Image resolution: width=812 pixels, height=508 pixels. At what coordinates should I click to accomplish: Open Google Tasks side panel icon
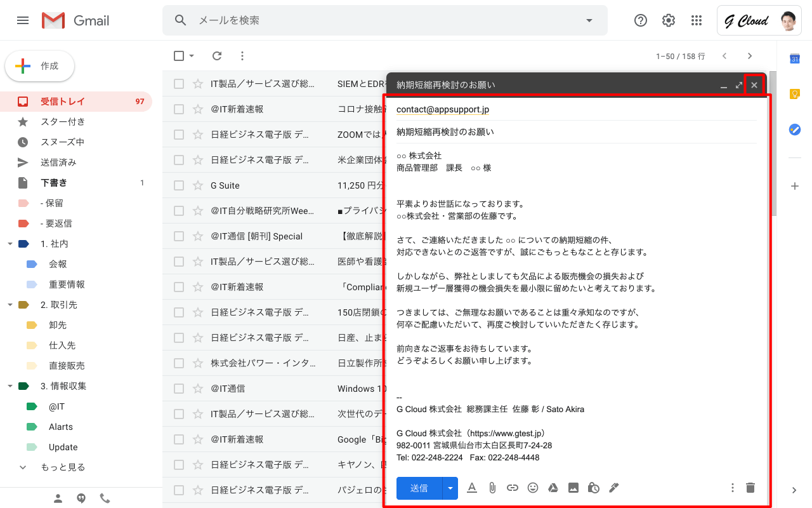click(794, 130)
